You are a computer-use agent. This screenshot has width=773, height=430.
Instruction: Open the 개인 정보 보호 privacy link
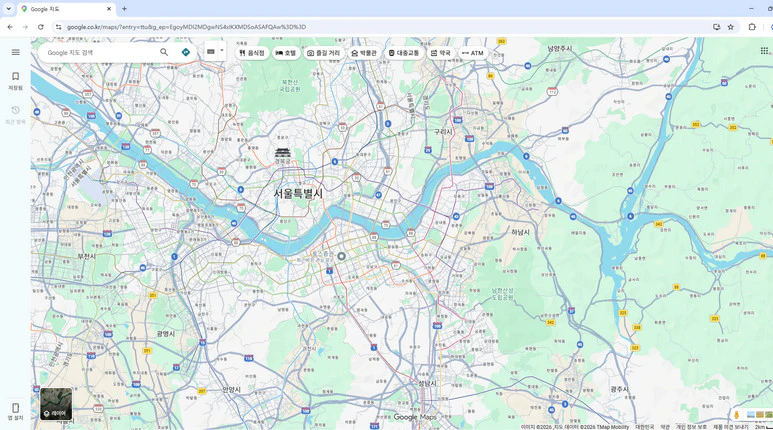click(691, 427)
